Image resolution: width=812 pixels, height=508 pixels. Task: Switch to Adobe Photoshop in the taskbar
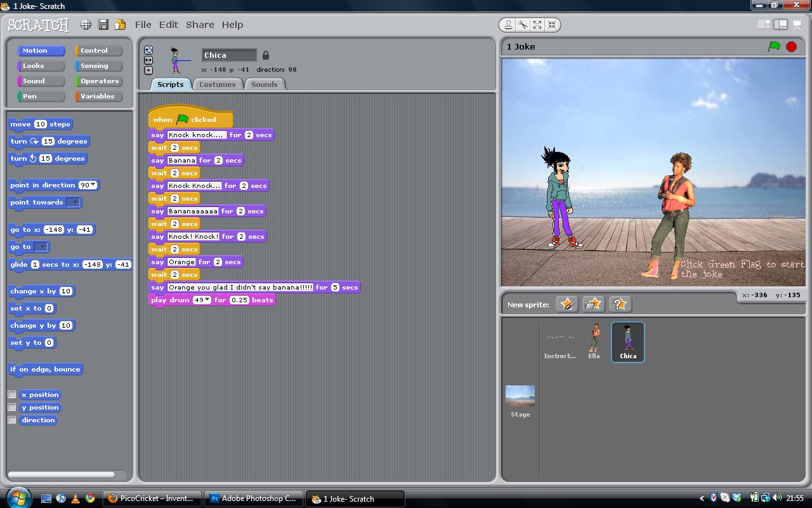(x=254, y=498)
